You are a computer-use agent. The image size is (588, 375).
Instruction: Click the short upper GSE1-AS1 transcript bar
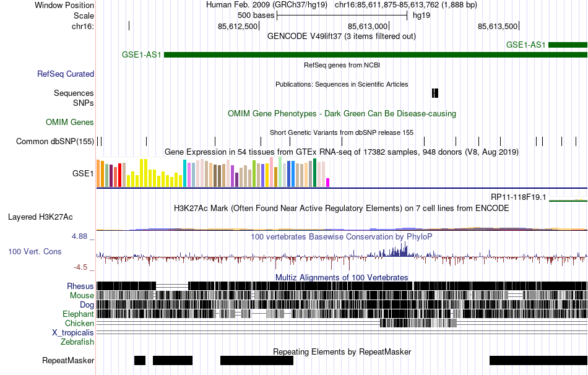(x=568, y=45)
